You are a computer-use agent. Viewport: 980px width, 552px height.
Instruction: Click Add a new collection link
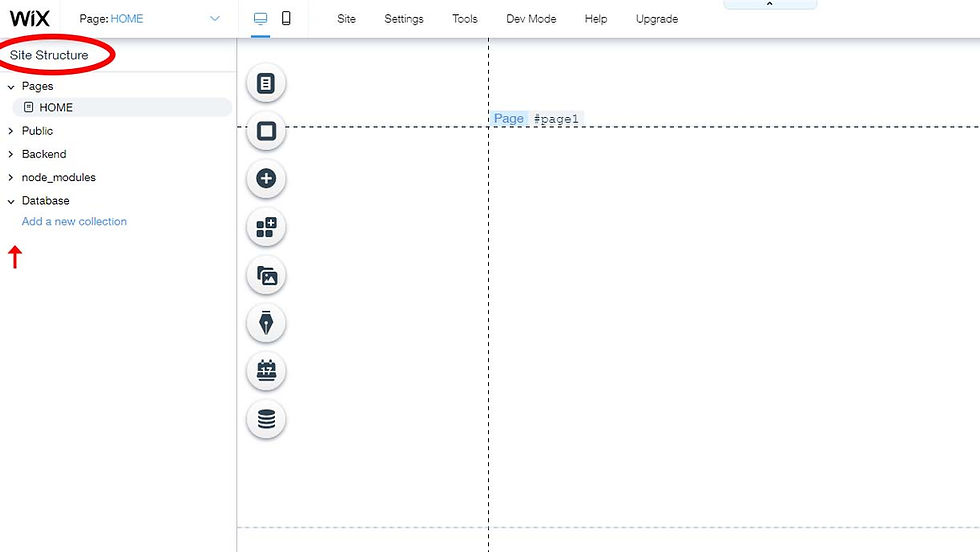pos(74,221)
